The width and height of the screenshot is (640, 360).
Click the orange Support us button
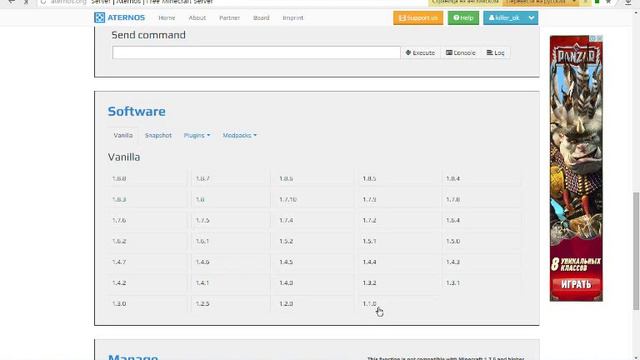tap(418, 18)
